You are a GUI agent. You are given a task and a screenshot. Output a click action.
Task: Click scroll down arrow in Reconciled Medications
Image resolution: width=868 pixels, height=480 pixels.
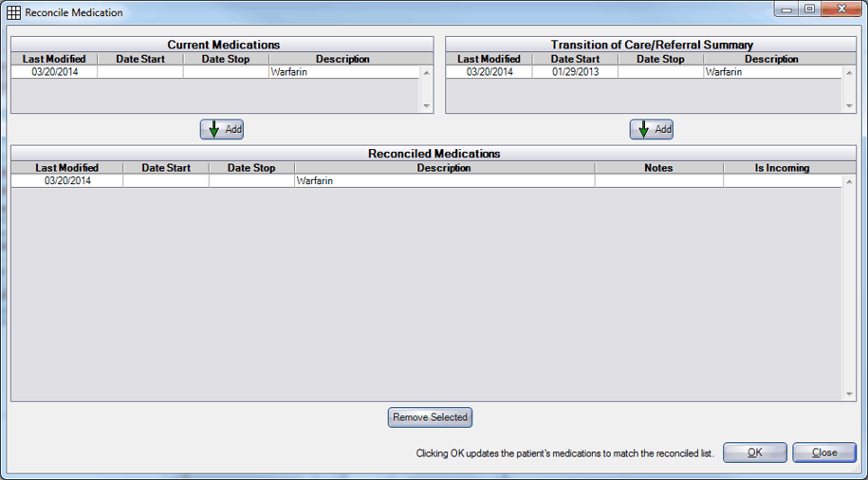849,394
